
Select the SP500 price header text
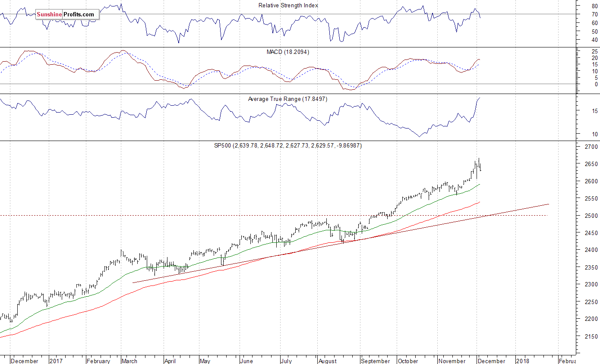287,146
